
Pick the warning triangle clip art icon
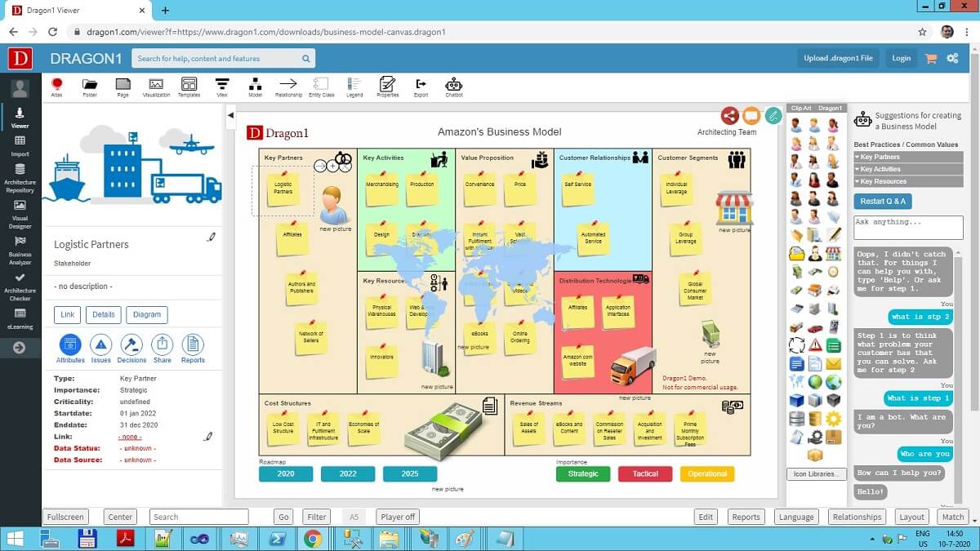coord(815,344)
